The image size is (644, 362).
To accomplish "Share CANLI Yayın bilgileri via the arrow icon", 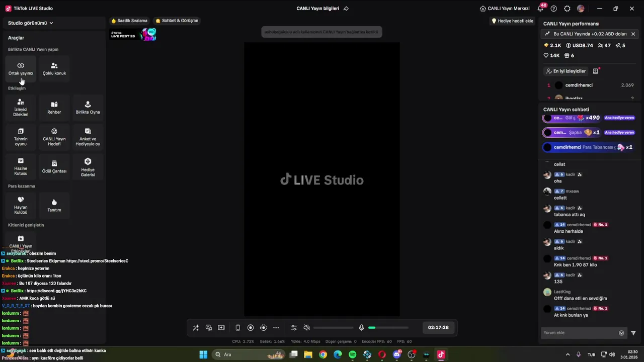I will 346,9.
